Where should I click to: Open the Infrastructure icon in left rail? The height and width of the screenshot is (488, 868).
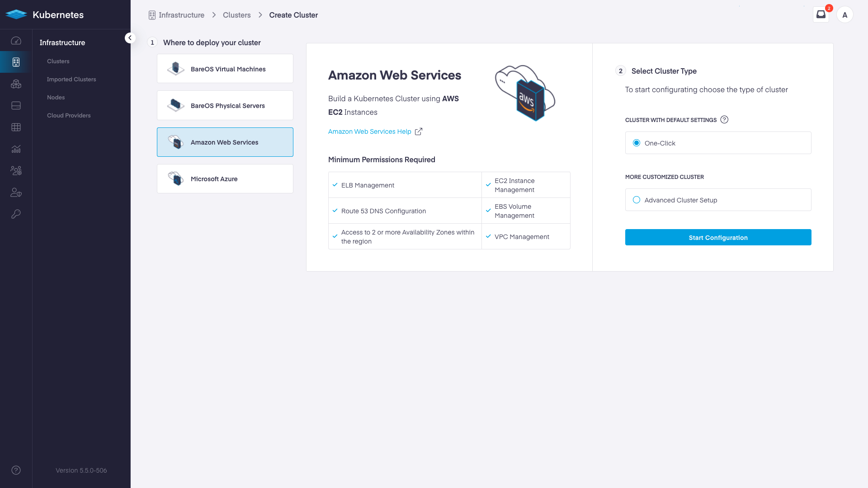[x=16, y=62]
